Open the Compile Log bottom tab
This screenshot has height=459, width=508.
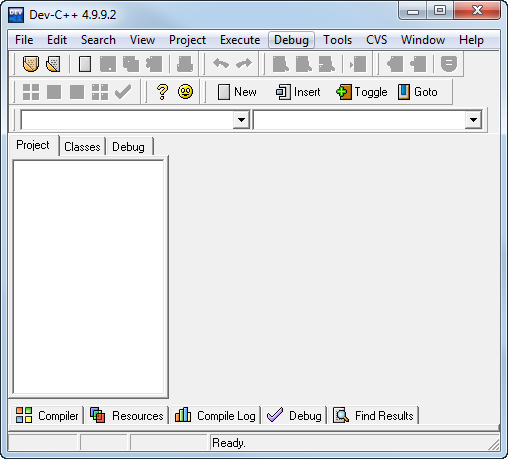215,415
